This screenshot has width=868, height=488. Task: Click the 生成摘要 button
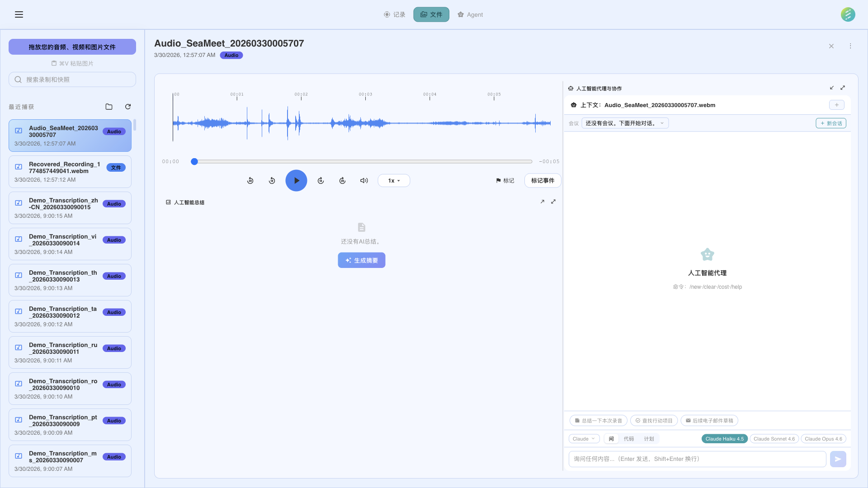[361, 260]
